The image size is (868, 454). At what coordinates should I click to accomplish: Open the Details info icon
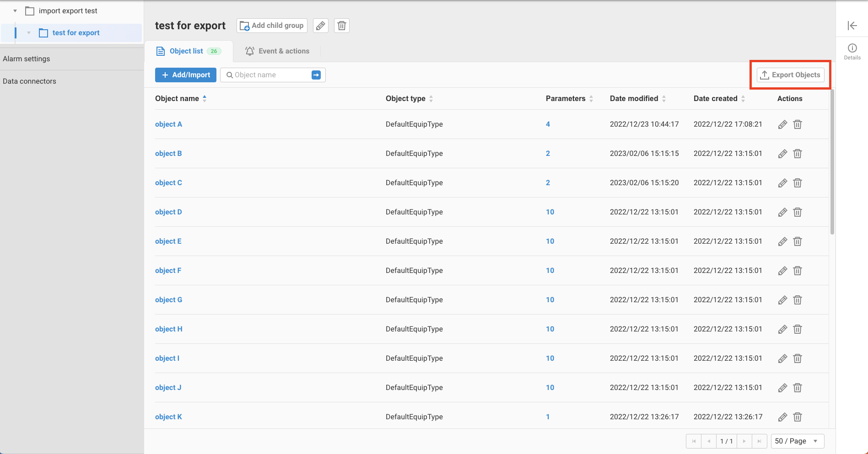852,48
